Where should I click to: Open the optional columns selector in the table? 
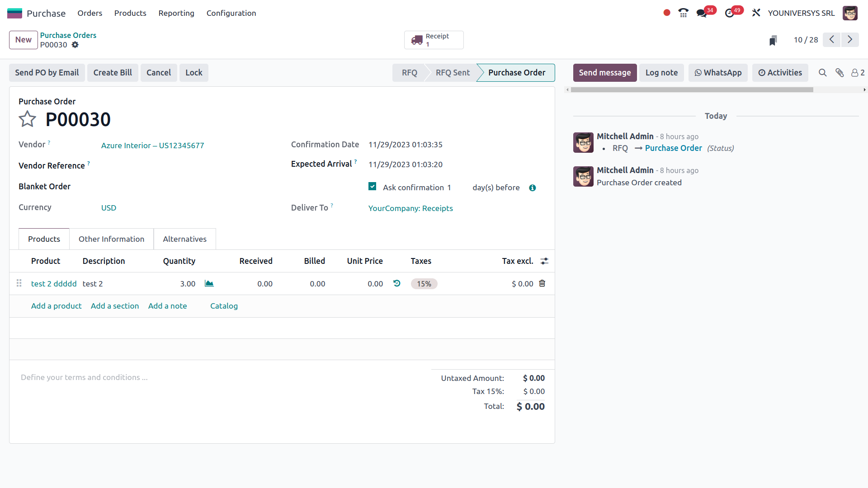click(x=544, y=261)
